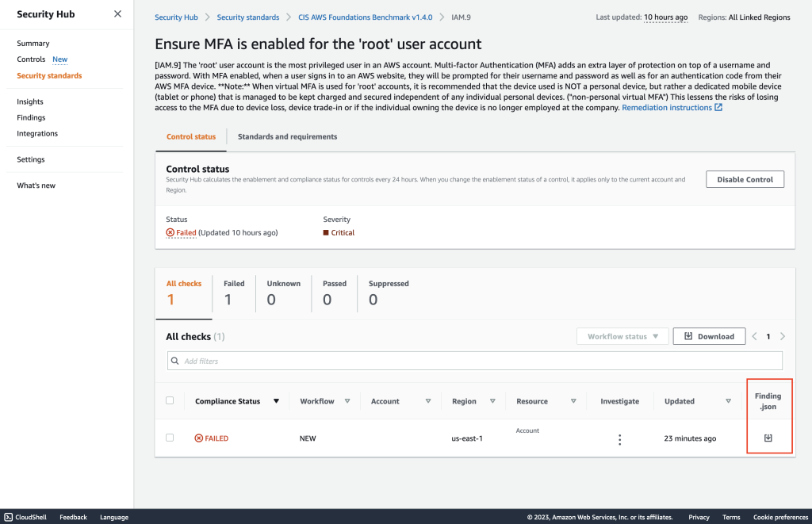Click the FAILED compliance status cell
This screenshot has height=524, width=812.
[x=211, y=438]
